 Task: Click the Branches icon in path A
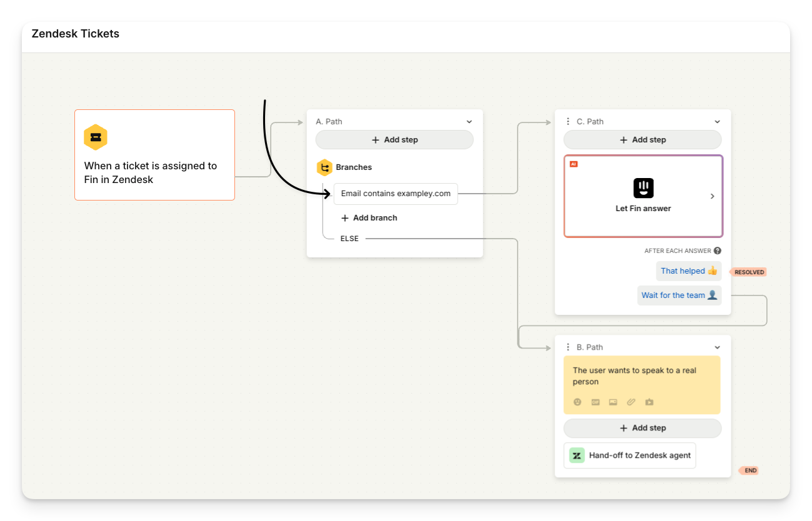[324, 167]
